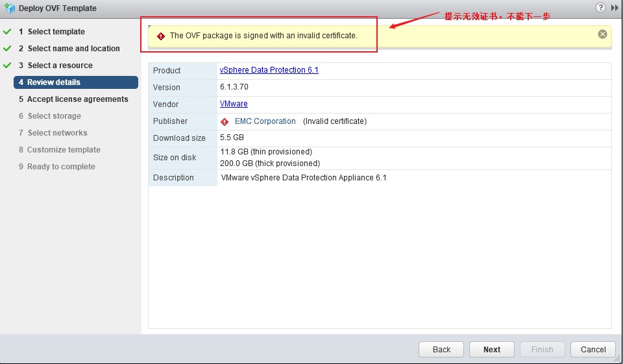Click the OVF invalid certificate warning message

coord(263,36)
